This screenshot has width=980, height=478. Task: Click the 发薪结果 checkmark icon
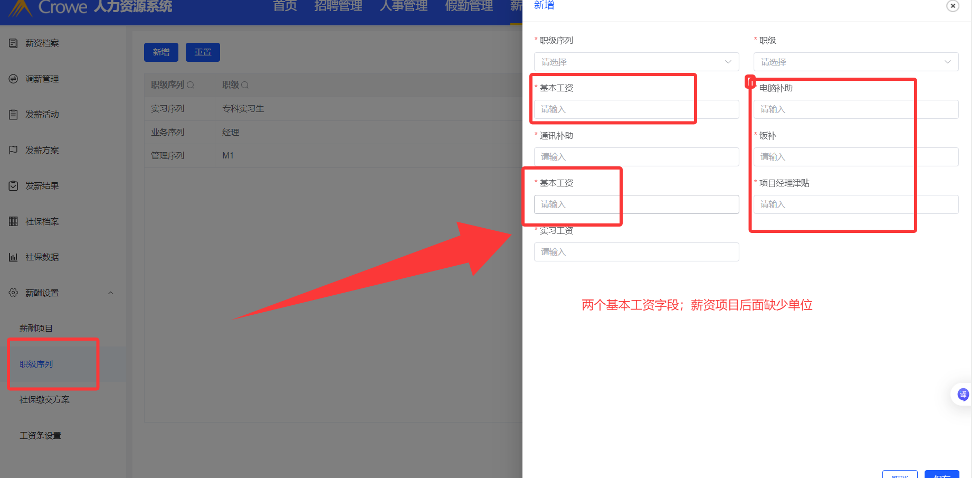(13, 186)
